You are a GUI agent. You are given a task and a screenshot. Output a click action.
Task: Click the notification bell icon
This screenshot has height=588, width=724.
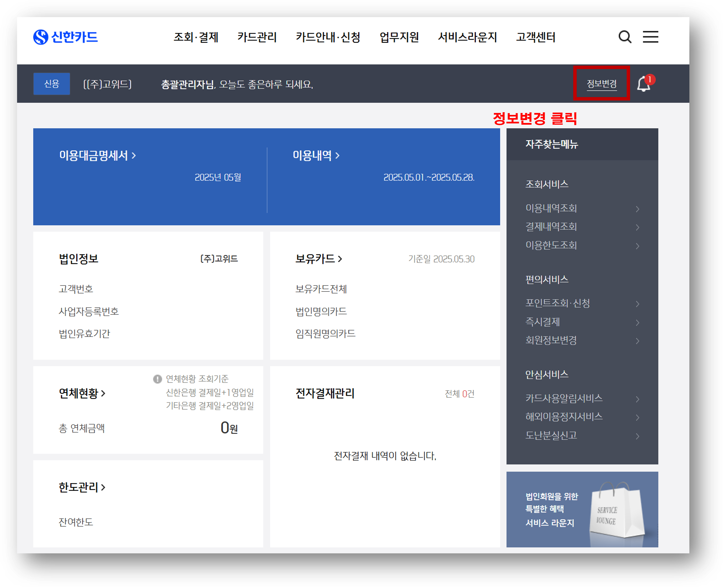tap(644, 84)
